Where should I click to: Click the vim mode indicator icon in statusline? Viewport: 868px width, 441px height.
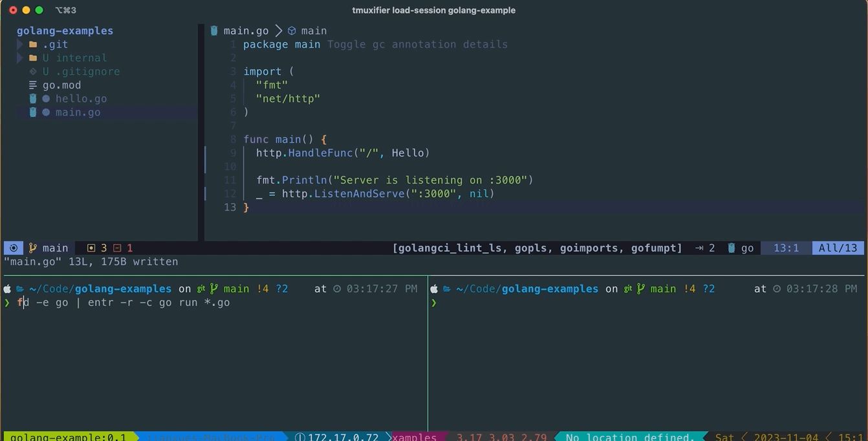click(x=13, y=248)
